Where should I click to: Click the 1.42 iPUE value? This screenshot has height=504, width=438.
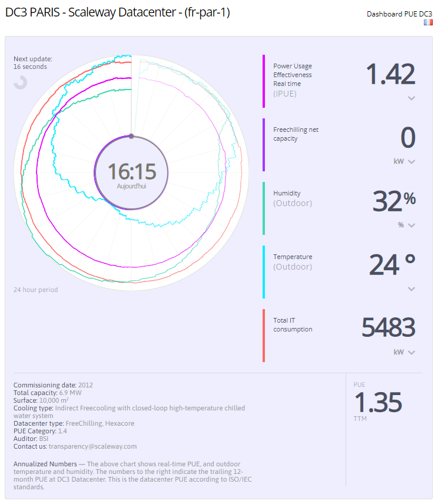(x=390, y=74)
